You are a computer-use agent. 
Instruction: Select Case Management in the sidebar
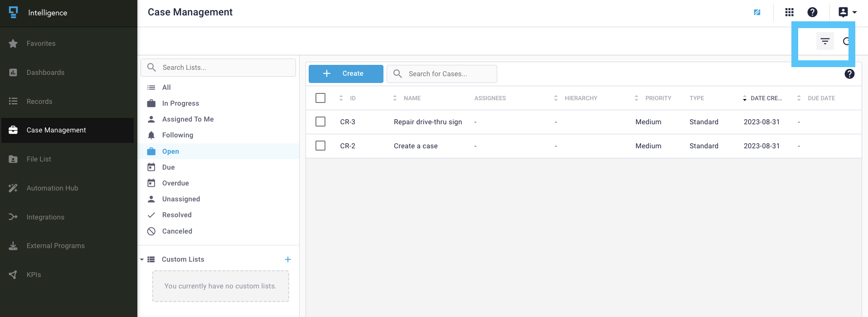[x=68, y=130]
